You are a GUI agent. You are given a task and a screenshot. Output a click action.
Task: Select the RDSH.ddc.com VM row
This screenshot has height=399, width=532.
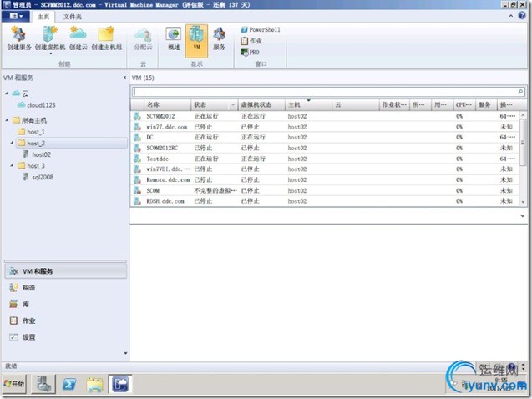pos(325,201)
